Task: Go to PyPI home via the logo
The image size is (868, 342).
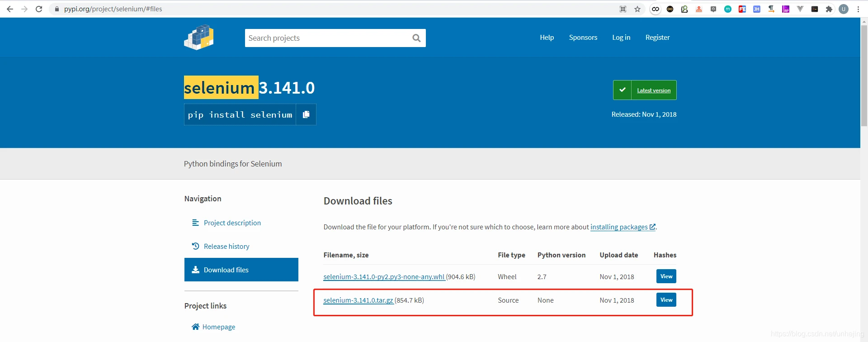Action: pyautogui.click(x=199, y=38)
